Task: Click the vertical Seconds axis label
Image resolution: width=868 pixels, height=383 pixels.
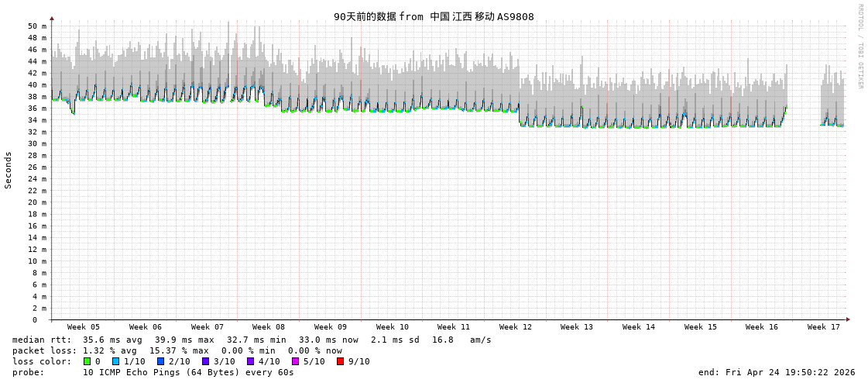Action: (x=9, y=170)
